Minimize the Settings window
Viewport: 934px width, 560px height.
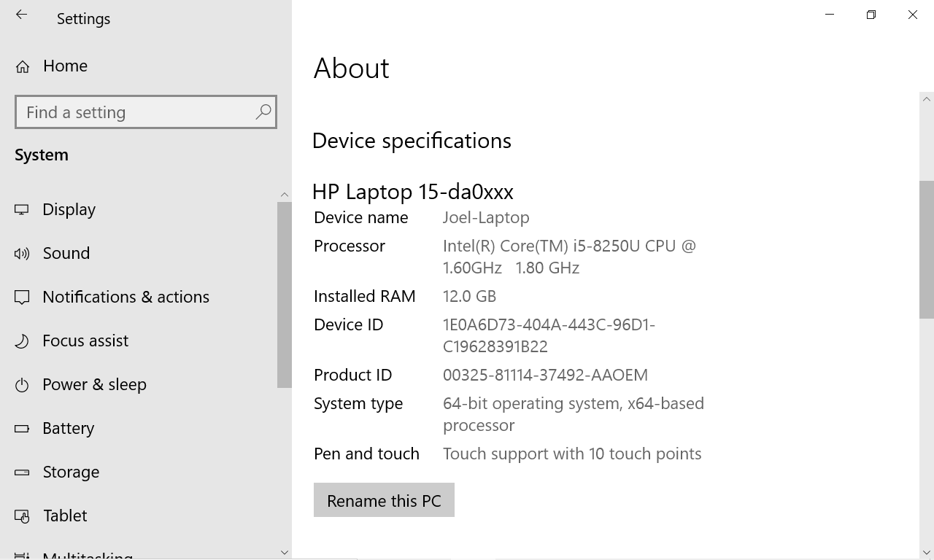pos(830,15)
